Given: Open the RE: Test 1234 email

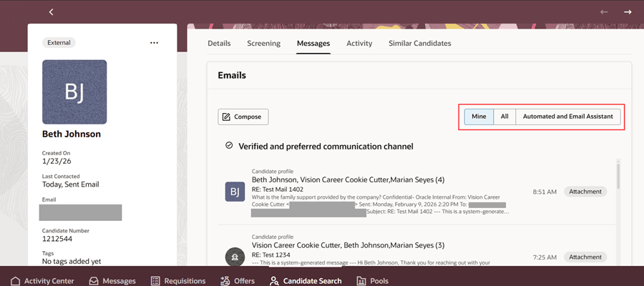Looking at the screenshot, I should [x=270, y=255].
